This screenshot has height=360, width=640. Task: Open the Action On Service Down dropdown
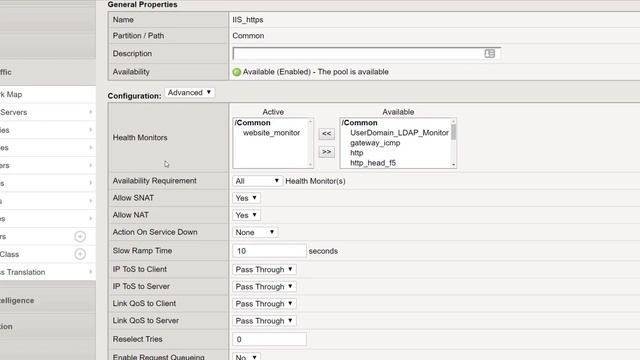coord(255,232)
